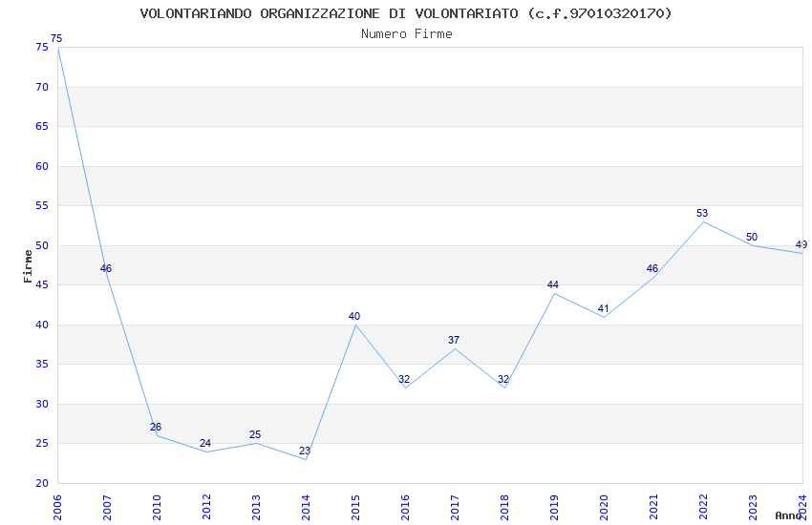The image size is (812, 525).
Task: Click the x-axis title Anno
Action: point(788,515)
